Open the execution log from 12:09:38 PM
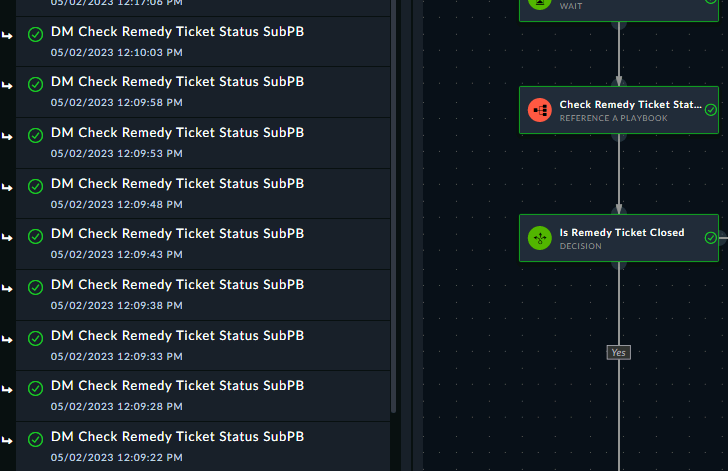Screen dimensions: 728x471 tap(203, 295)
